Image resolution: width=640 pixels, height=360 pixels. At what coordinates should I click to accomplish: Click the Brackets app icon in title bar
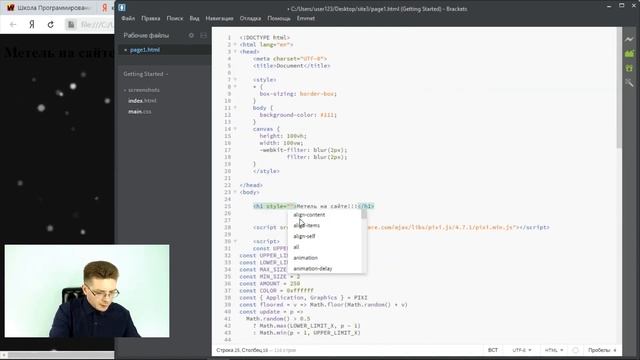[x=122, y=8]
